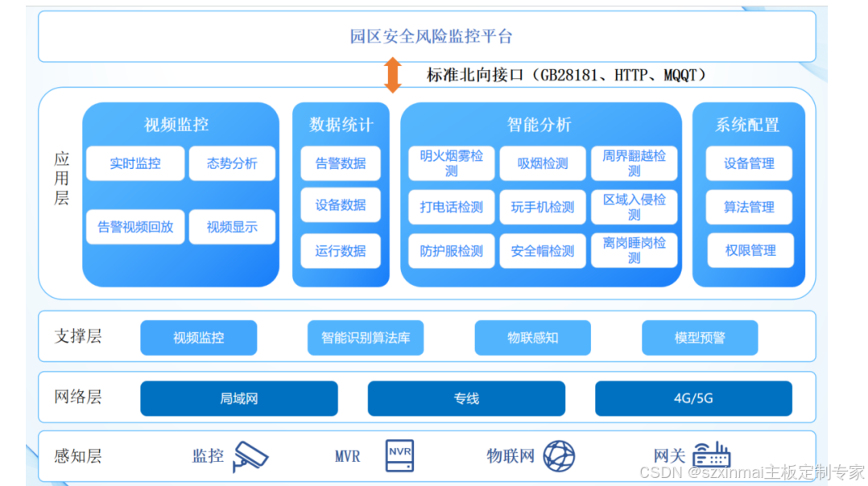This screenshot has height=486, width=868.
Task: Click the 园区安全风险监控平台 title bar
Action: [431, 37]
